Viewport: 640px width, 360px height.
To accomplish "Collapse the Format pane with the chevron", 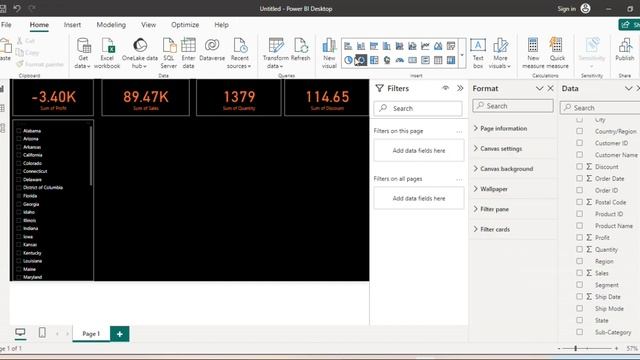I will (x=539, y=89).
